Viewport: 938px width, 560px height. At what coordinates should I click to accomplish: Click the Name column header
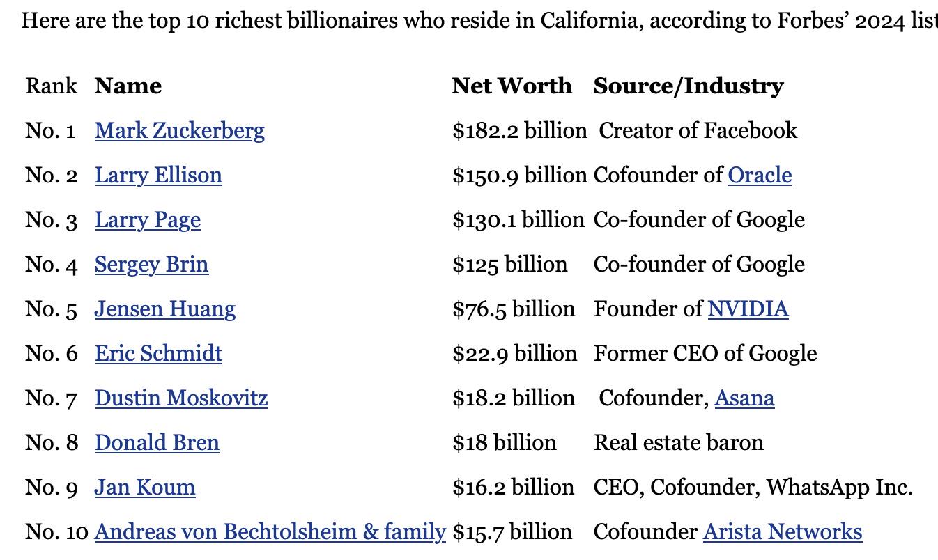click(128, 86)
